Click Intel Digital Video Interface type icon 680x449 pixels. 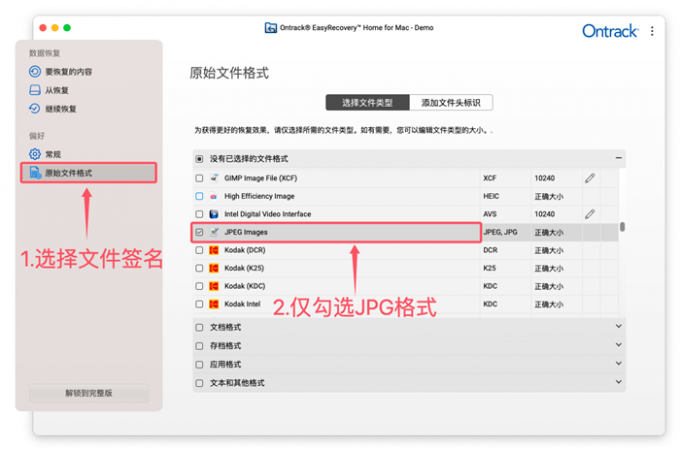[214, 214]
